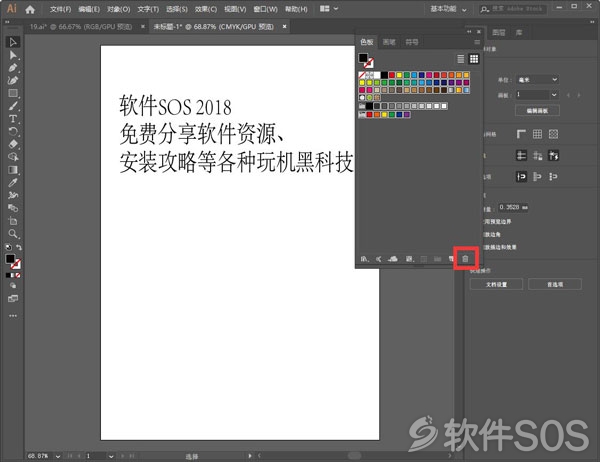Screen dimensions: 600x462
Task: Click keyboard increment 0.3528 field
Action: point(513,207)
